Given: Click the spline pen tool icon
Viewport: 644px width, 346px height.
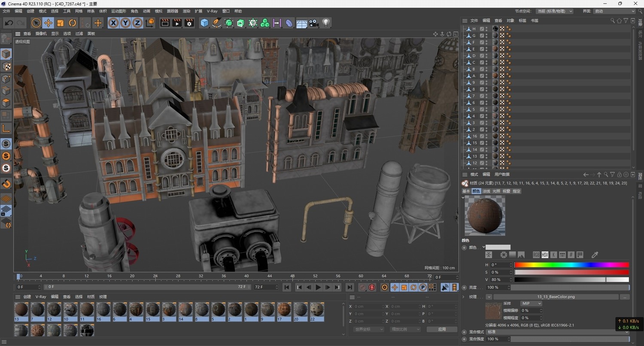Looking at the screenshot, I should point(217,23).
